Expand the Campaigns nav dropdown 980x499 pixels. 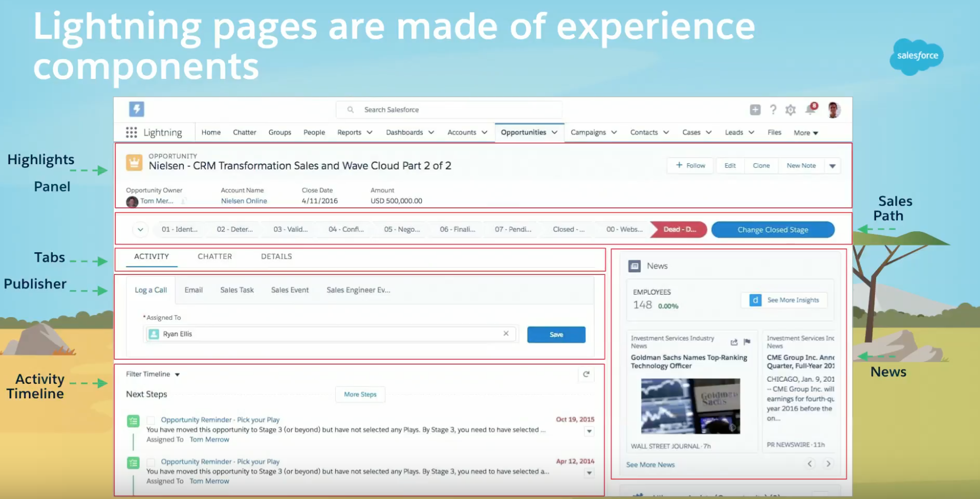point(614,132)
